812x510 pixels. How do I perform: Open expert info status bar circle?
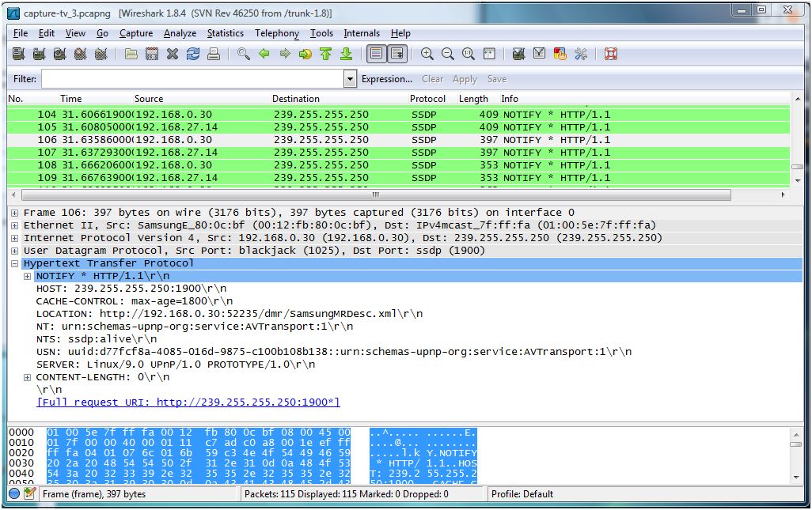tap(14, 493)
